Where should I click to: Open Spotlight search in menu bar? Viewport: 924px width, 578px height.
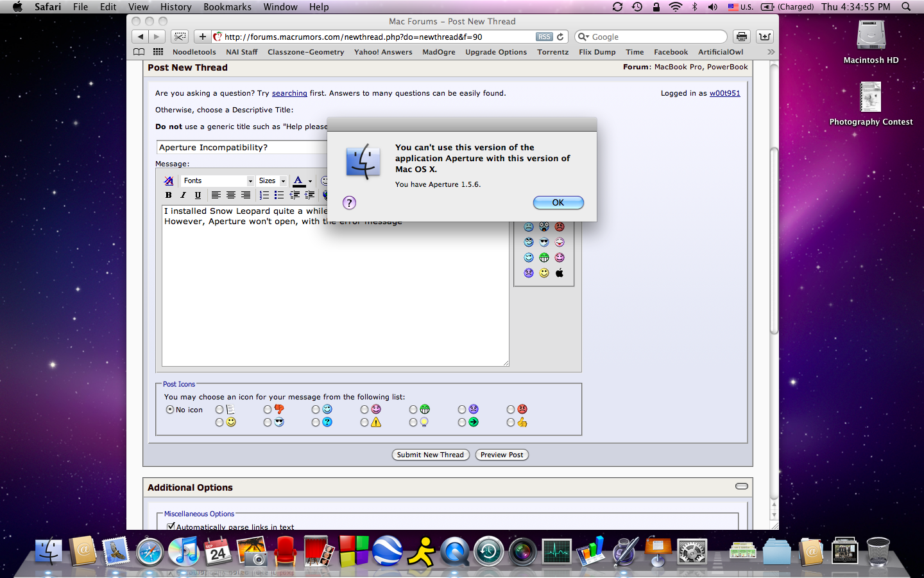[906, 7]
